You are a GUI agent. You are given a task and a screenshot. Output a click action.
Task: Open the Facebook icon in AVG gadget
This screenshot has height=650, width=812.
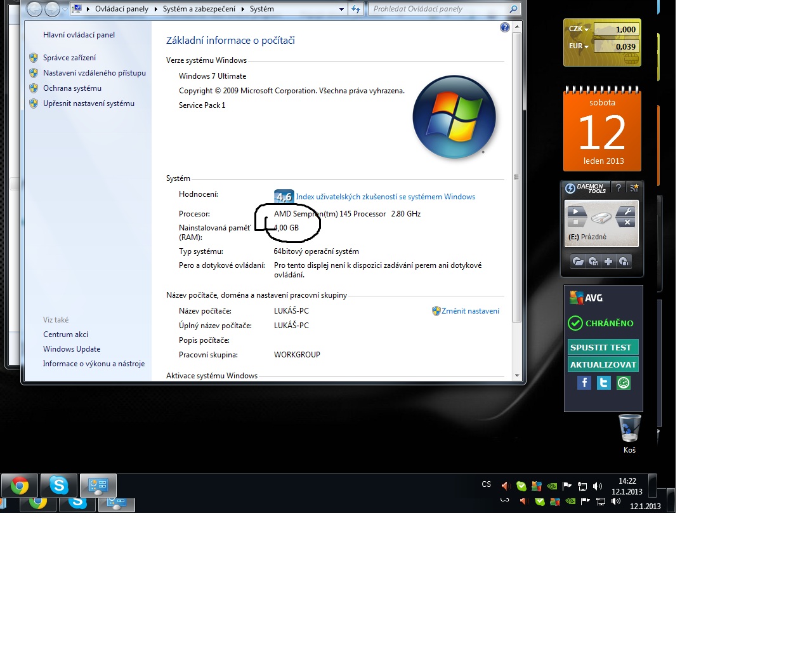point(584,383)
